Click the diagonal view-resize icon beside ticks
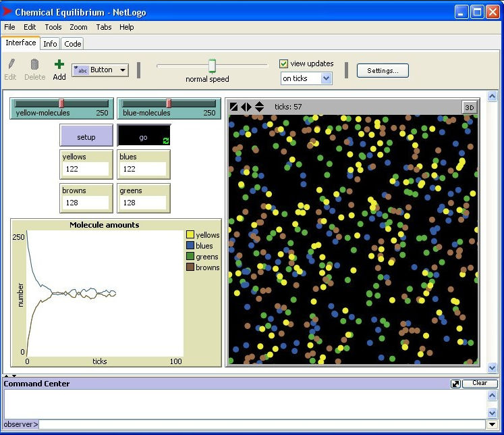 (x=234, y=107)
